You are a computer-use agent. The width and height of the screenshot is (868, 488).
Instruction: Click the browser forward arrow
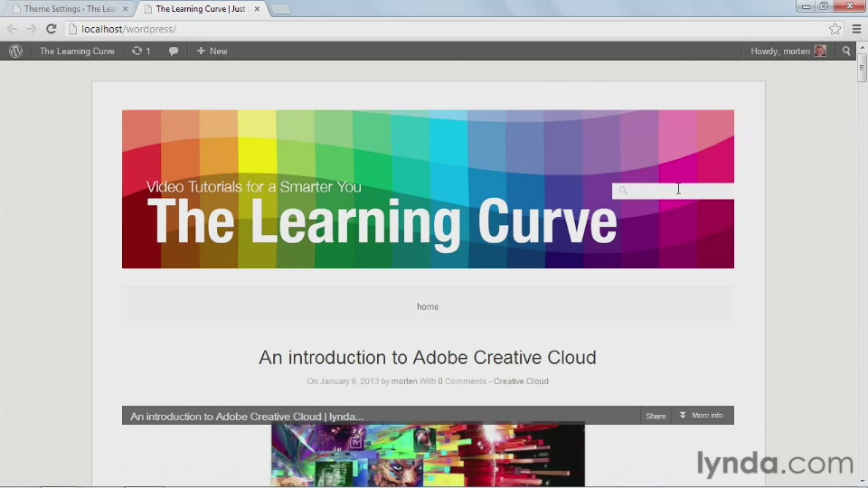tap(32, 29)
